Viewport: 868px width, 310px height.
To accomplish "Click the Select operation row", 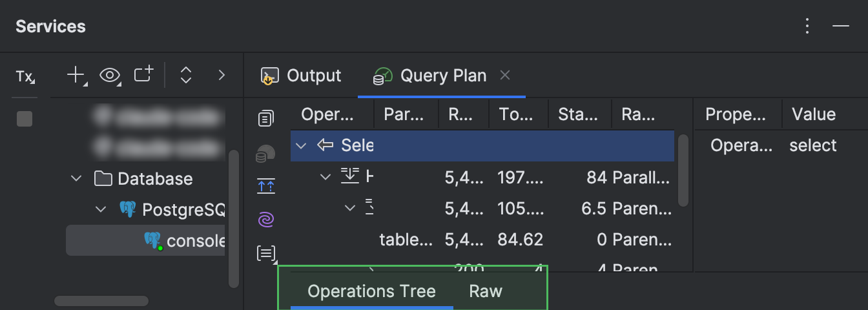I will (482, 145).
